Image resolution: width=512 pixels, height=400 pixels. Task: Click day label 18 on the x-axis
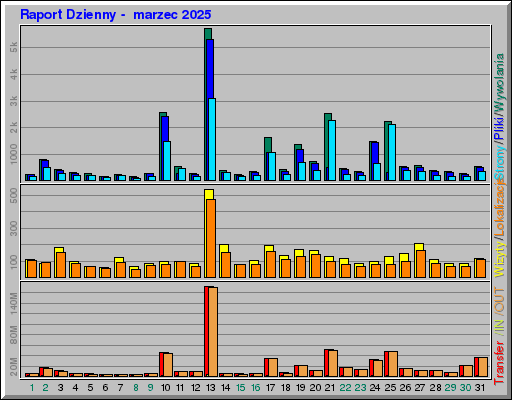tap(285, 388)
